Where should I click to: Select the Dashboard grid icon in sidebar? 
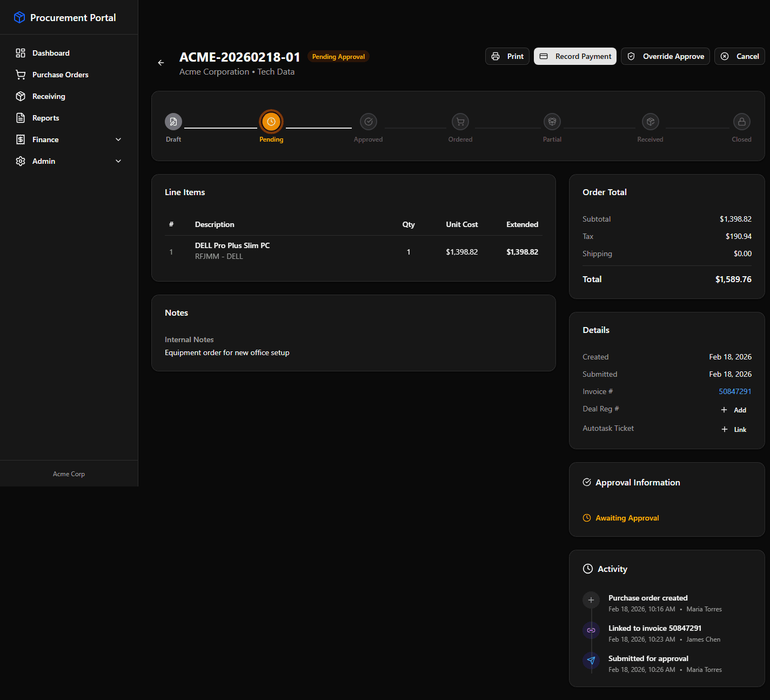click(21, 53)
